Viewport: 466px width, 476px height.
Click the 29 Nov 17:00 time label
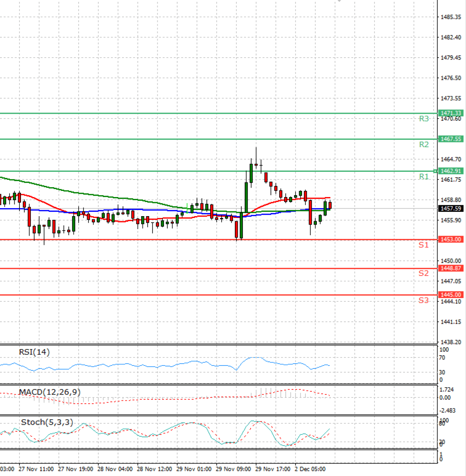click(273, 469)
